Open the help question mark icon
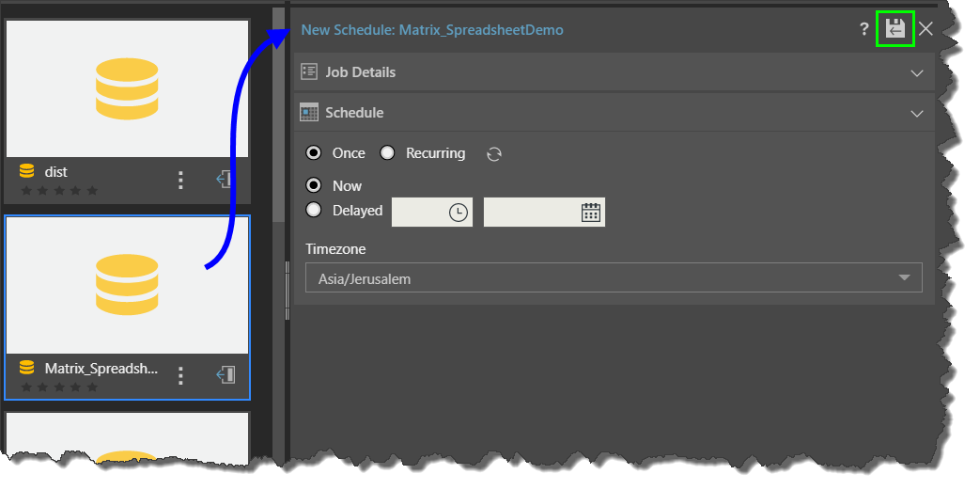This screenshot has height=490, width=980. (863, 29)
